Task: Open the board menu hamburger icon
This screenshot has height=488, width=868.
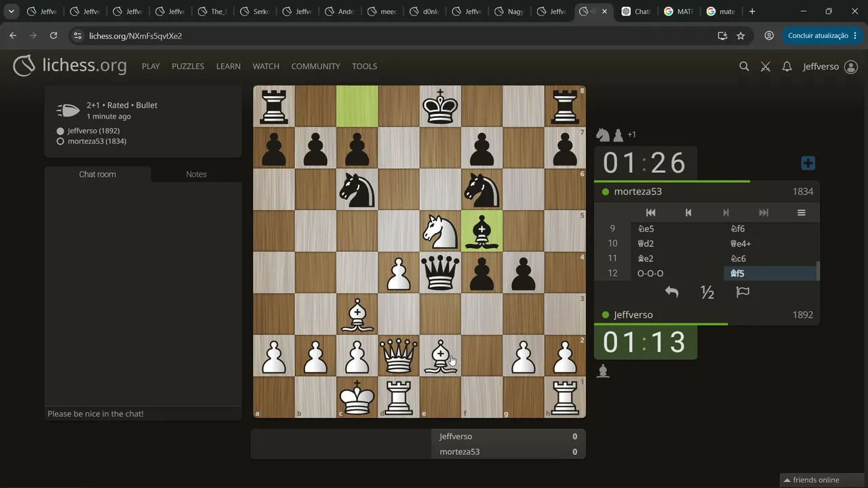Action: (x=801, y=213)
